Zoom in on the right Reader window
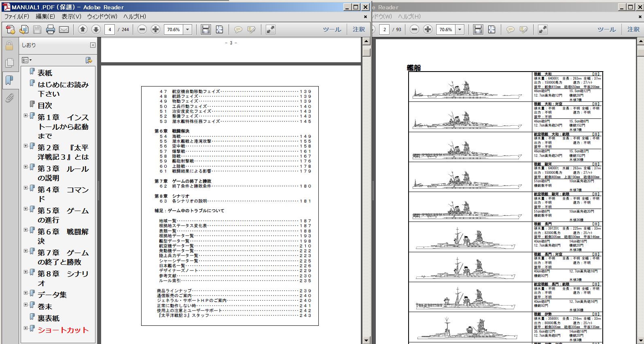 tap(428, 30)
